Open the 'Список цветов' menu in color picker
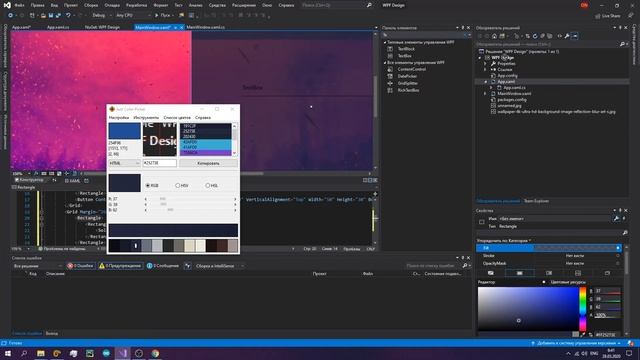 (x=177, y=118)
